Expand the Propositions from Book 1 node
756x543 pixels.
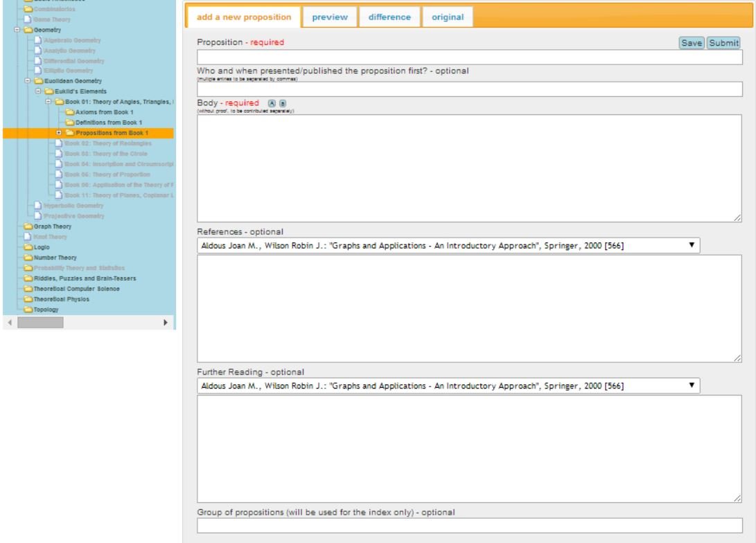[60, 132]
